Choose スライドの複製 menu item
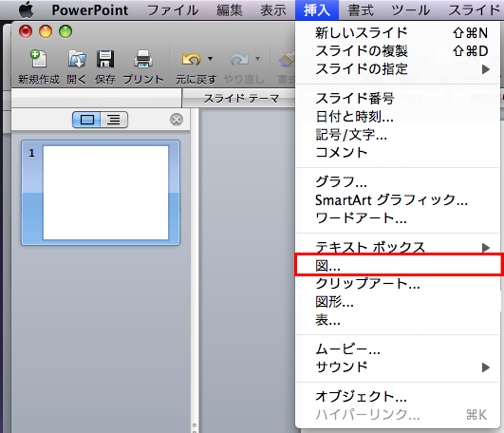This screenshot has height=433, width=504. click(398, 50)
